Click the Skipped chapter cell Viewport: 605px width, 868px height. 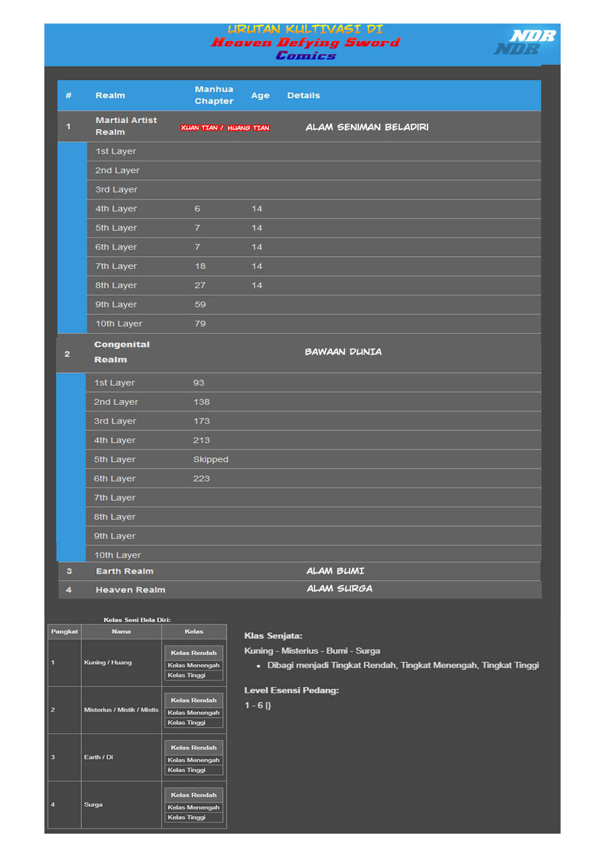[210, 460]
